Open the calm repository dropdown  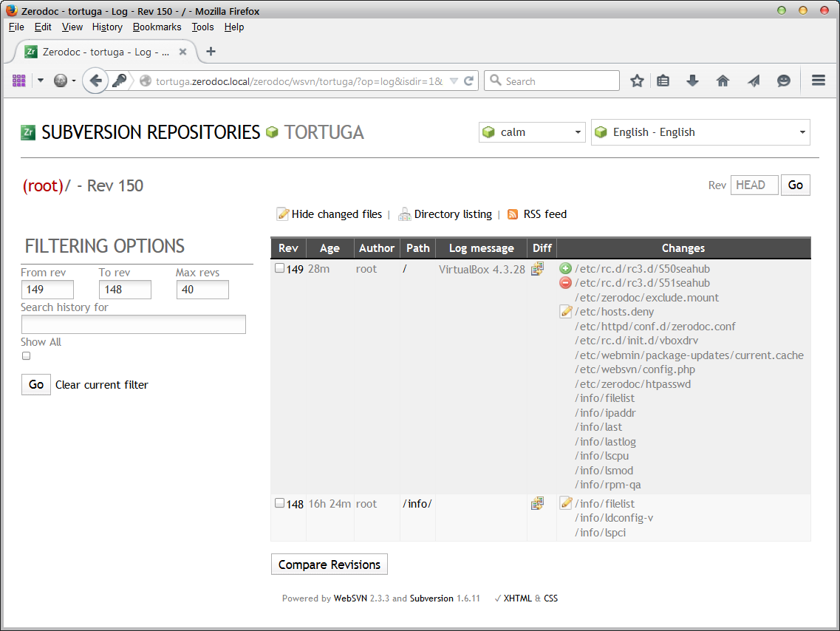click(x=532, y=132)
